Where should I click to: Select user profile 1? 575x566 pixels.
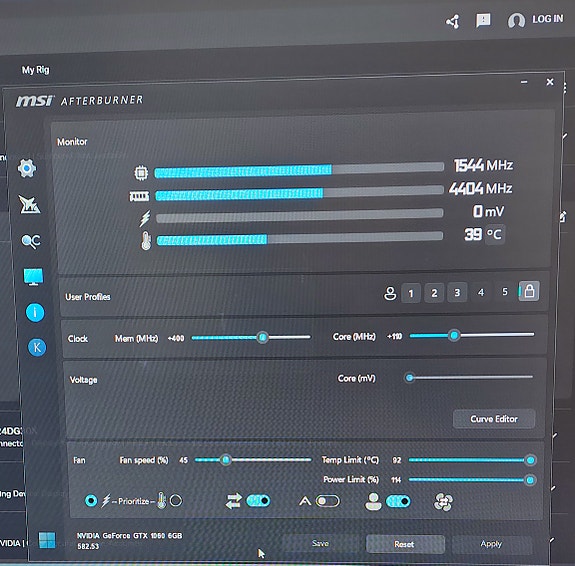coord(411,293)
